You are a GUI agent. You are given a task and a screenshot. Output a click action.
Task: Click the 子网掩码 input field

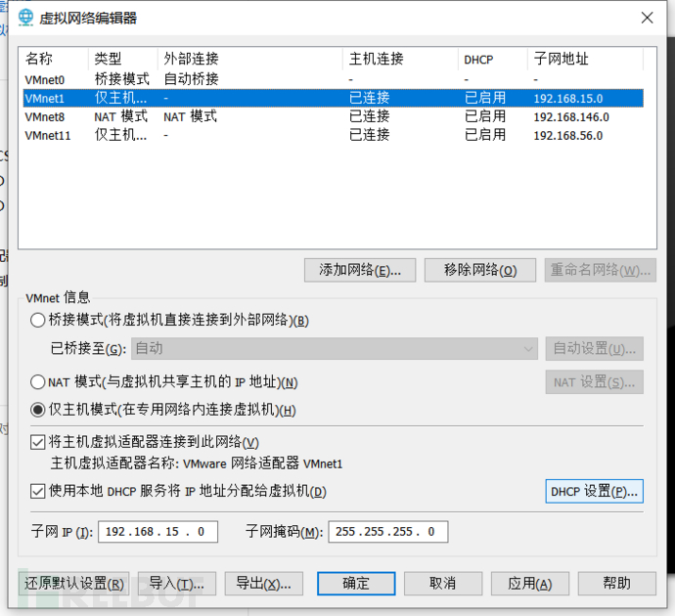click(x=388, y=532)
